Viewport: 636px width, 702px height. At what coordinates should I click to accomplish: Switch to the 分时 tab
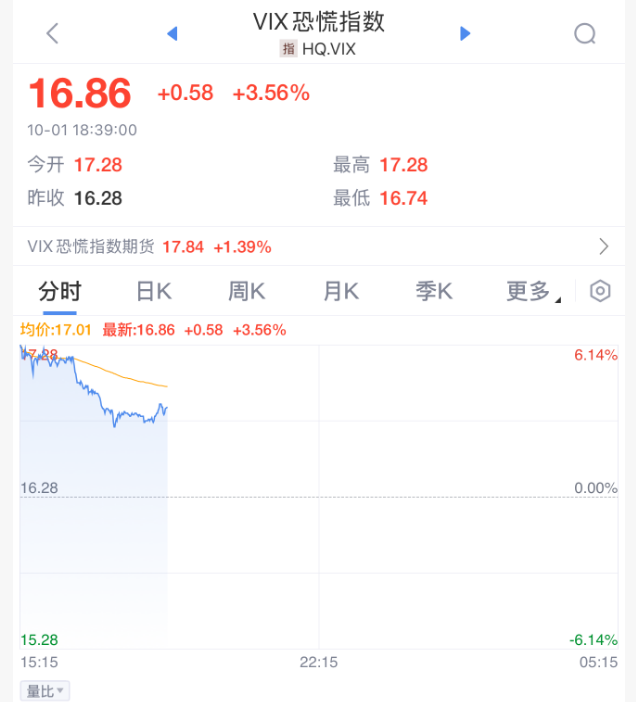pyautogui.click(x=60, y=291)
